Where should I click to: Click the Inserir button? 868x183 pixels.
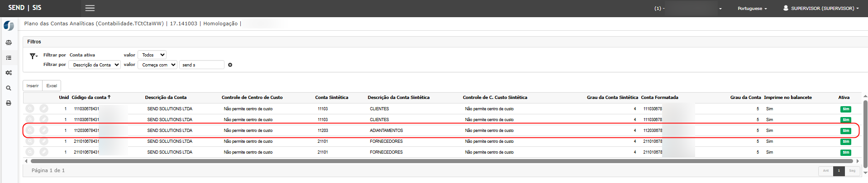pyautogui.click(x=33, y=86)
